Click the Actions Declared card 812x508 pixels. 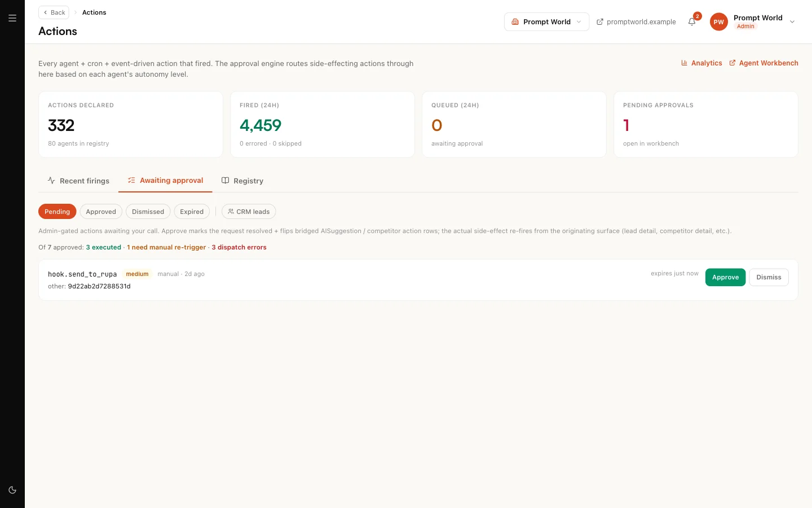131,124
